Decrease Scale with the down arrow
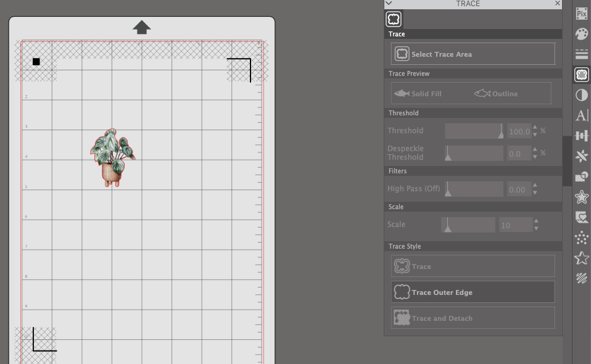This screenshot has height=364, width=591. [x=536, y=228]
